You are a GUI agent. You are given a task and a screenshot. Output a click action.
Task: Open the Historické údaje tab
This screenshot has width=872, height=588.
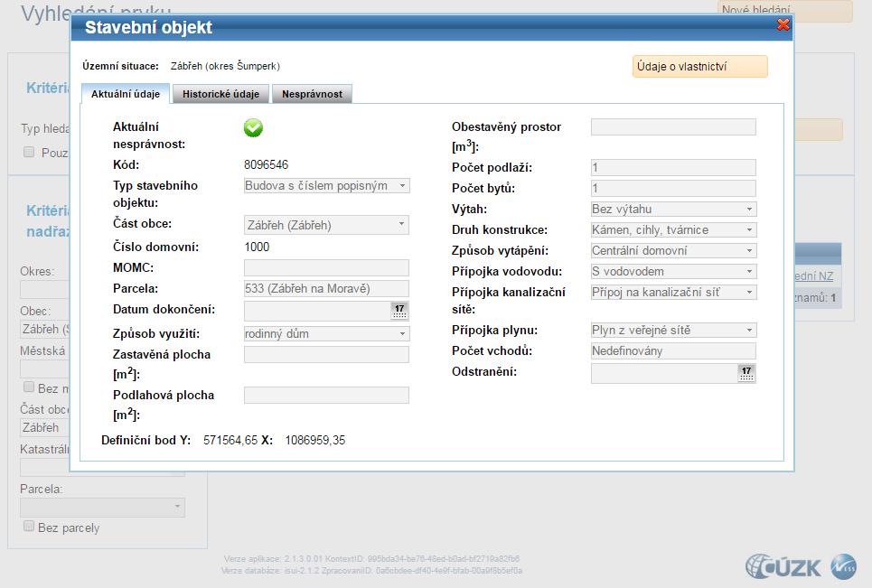pos(220,94)
